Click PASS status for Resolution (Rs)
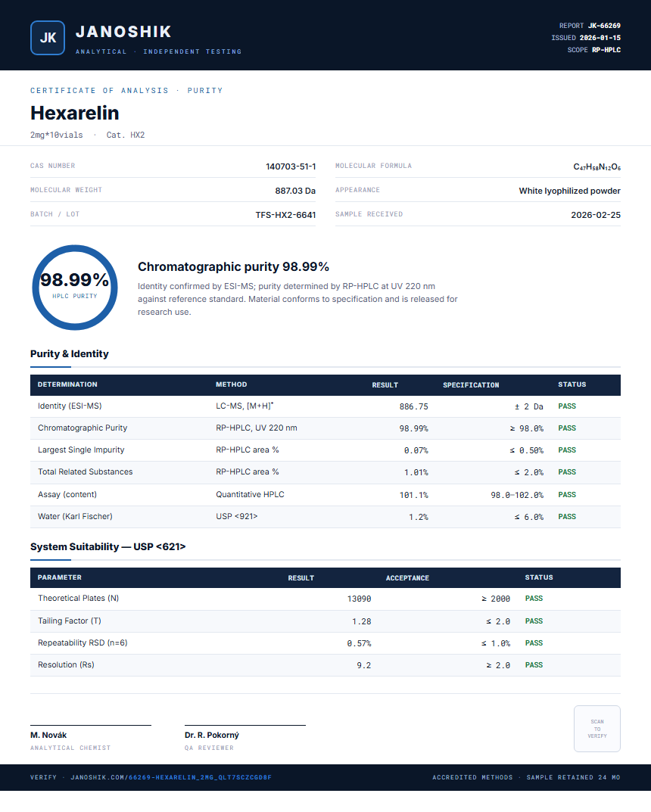 [x=534, y=665]
